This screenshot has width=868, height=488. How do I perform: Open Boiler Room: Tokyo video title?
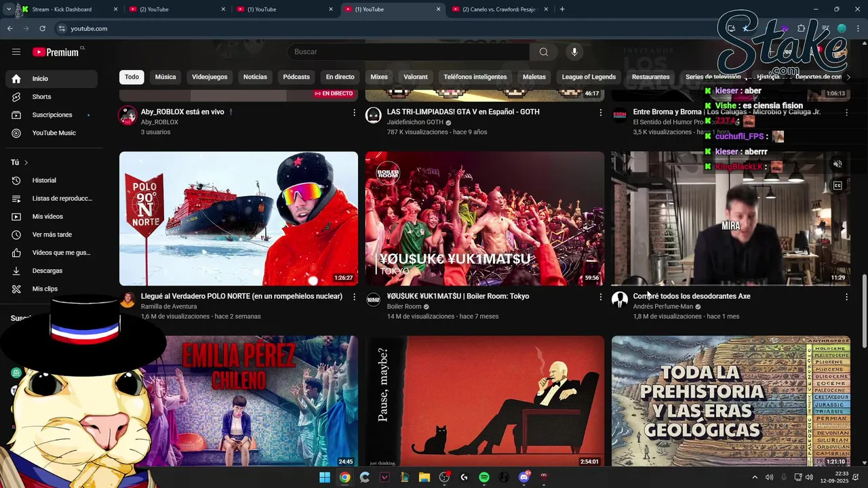(458, 296)
